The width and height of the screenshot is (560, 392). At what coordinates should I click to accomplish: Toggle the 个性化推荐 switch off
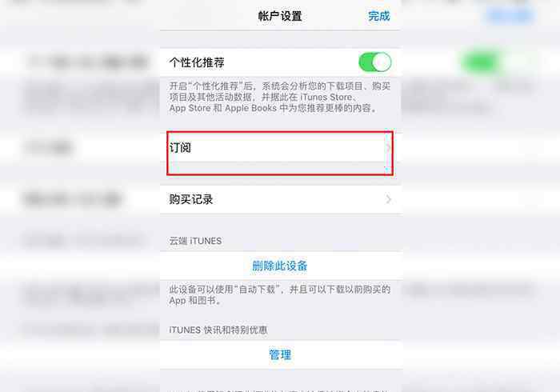tap(374, 62)
